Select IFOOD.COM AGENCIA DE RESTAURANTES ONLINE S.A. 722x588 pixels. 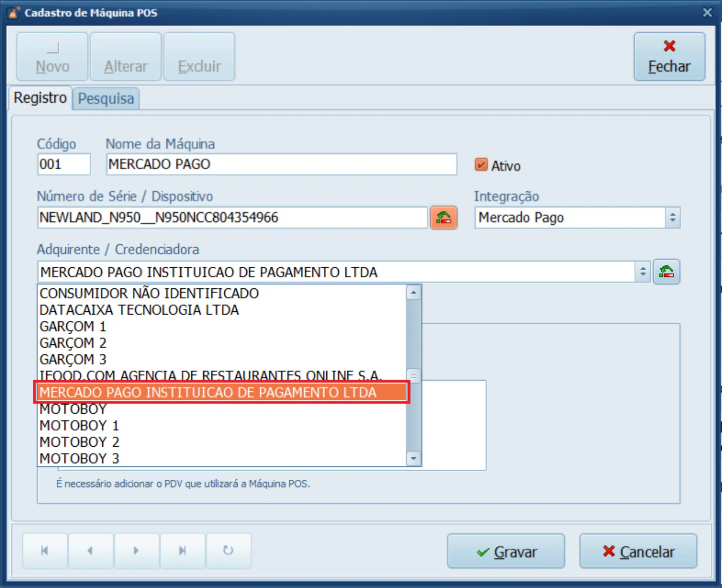pos(222,375)
